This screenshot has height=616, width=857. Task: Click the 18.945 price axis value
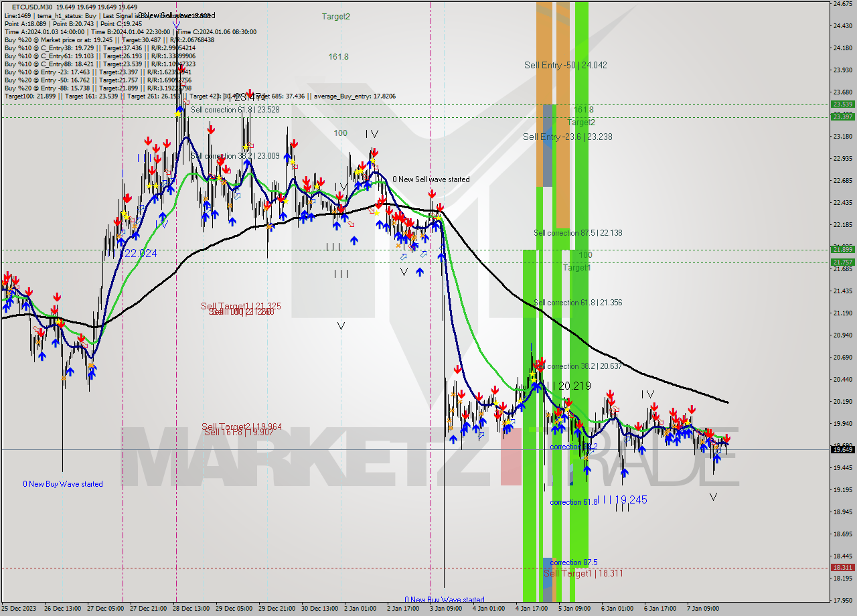[842, 512]
